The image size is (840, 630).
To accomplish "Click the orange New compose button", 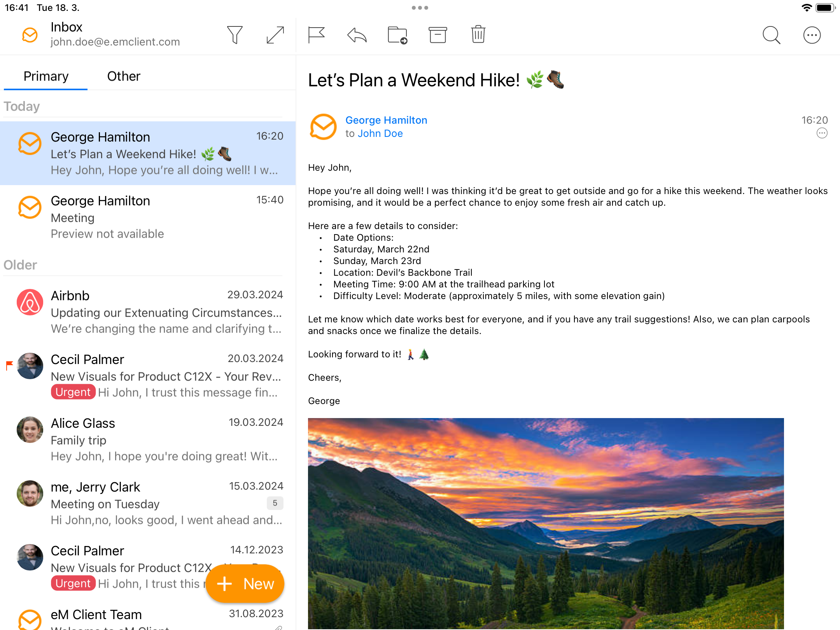I will point(245,583).
